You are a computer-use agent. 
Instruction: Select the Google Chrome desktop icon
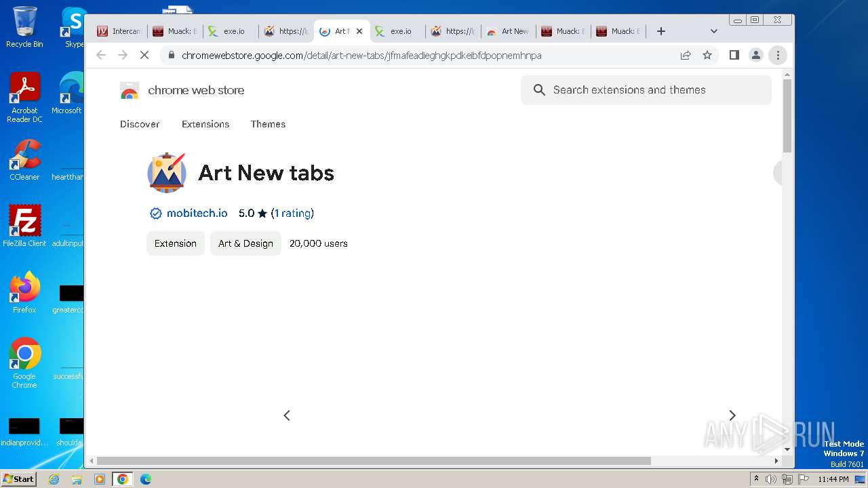[24, 363]
